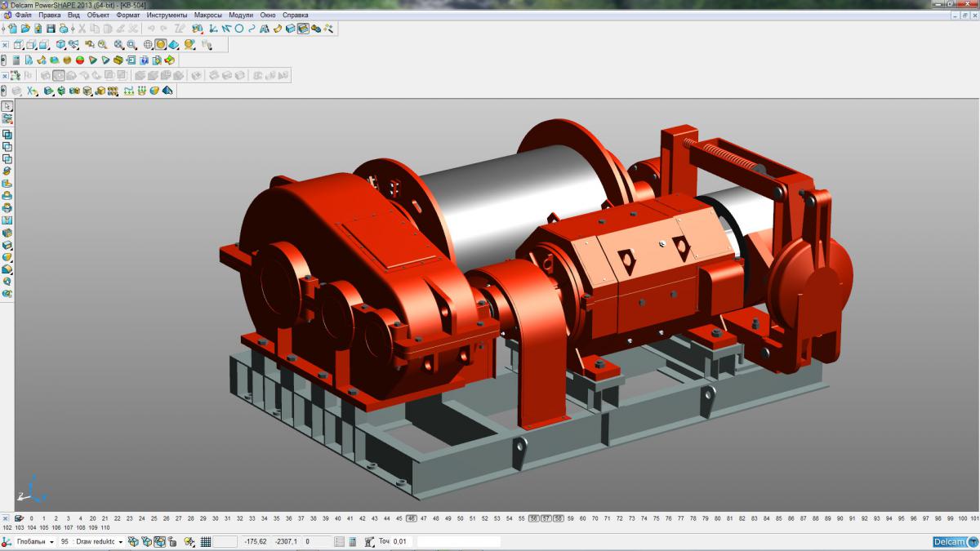Click the Undo arrow icon
This screenshot has width=980, height=551.
pyautogui.click(x=151, y=29)
